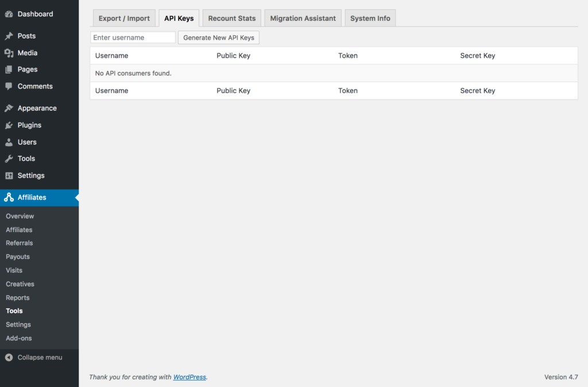Navigate to the Add-ons page

18,338
